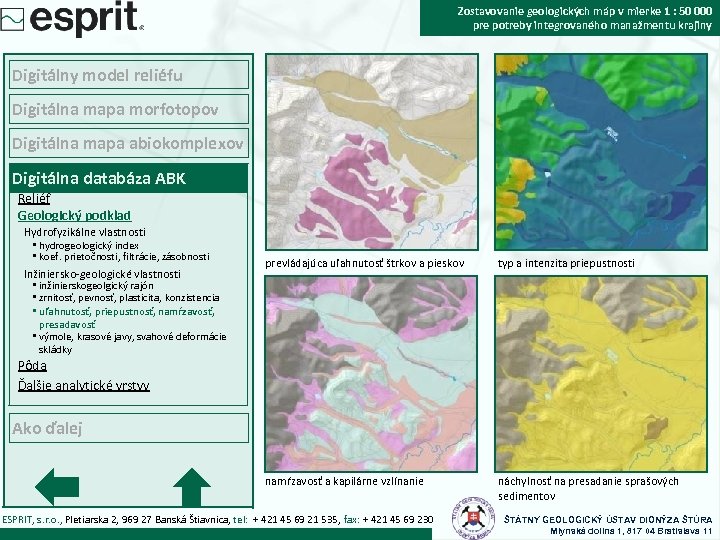Open map of namŕzavosť a kapilárne vzlínanie
720x540 pixels.
point(371,374)
